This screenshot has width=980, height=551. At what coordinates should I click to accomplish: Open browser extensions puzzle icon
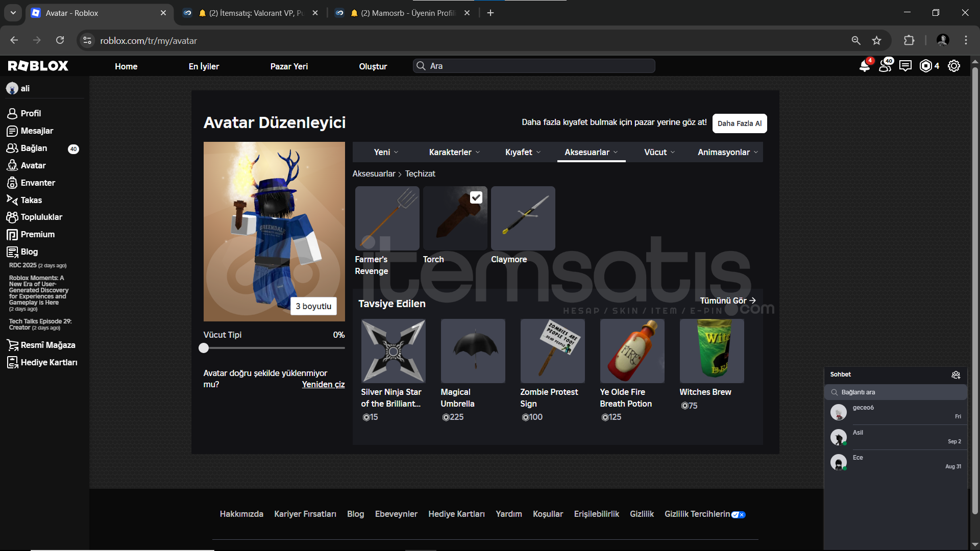[x=909, y=40]
